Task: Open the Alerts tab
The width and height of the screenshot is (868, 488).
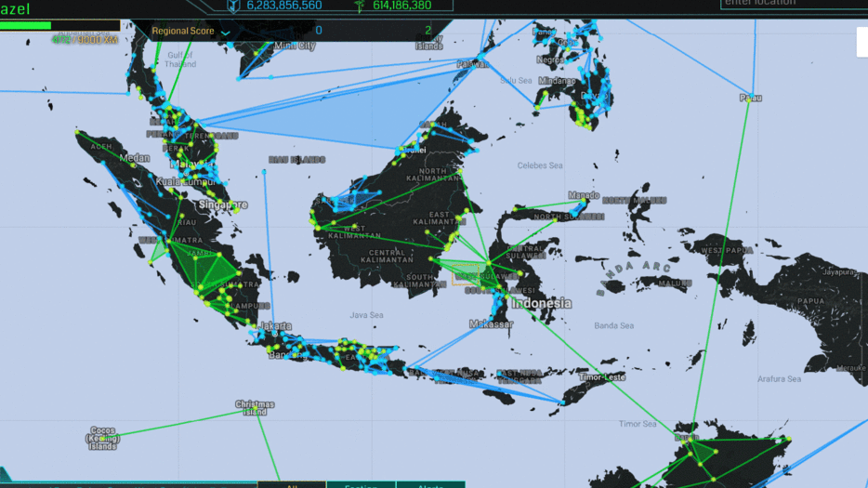Action: 430,484
